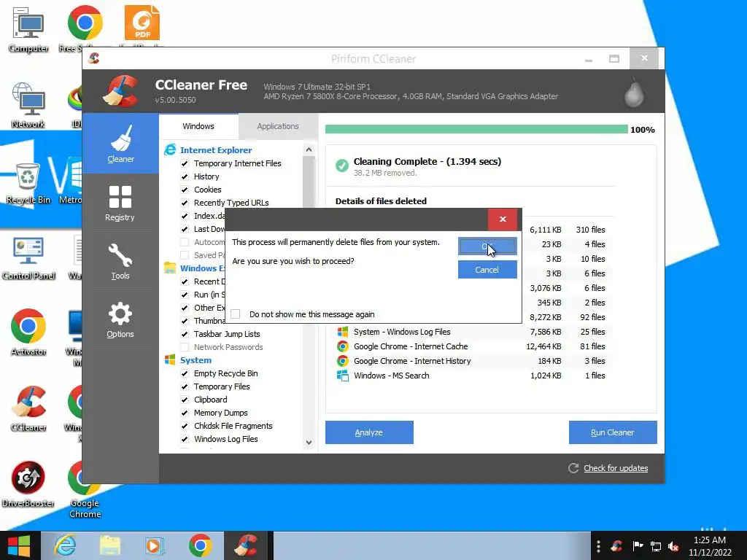Open the Options section in sidebar
This screenshot has height=560, width=747.
pos(120,319)
